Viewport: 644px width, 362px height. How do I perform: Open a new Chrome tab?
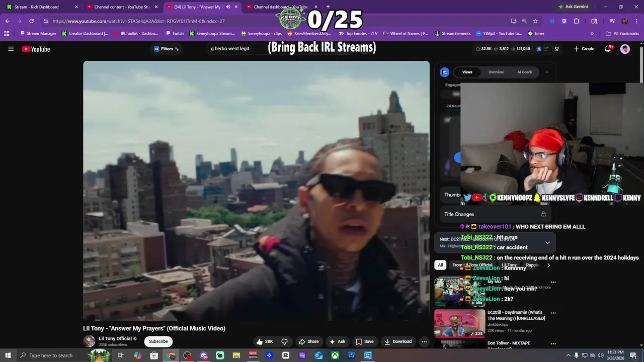[328, 7]
